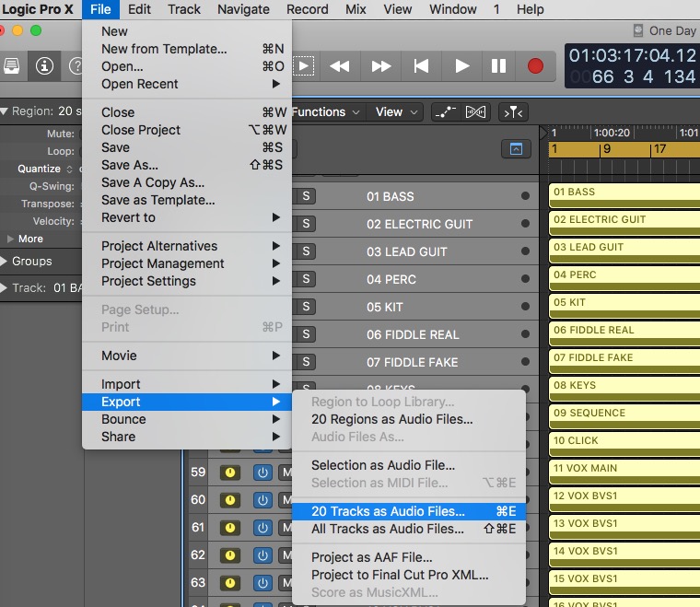Viewport: 700px width, 607px height.
Task: Open the View dropdown in tracks area
Action: [396, 111]
